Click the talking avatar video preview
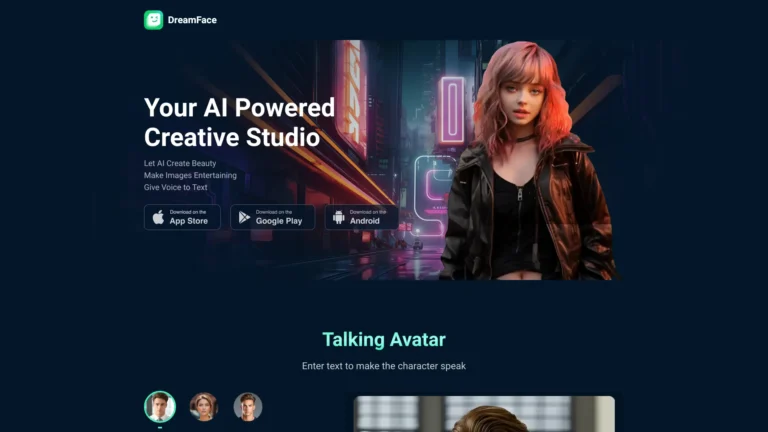 (484, 414)
